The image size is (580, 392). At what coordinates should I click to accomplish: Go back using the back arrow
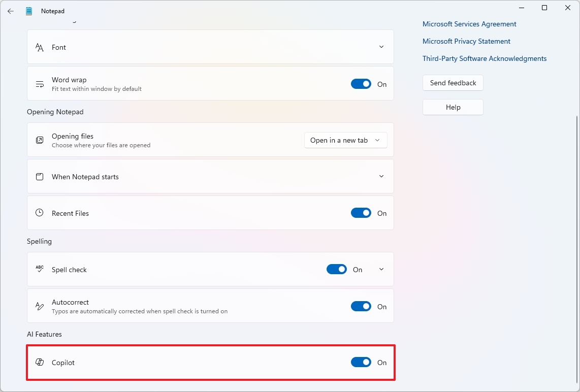[10, 11]
